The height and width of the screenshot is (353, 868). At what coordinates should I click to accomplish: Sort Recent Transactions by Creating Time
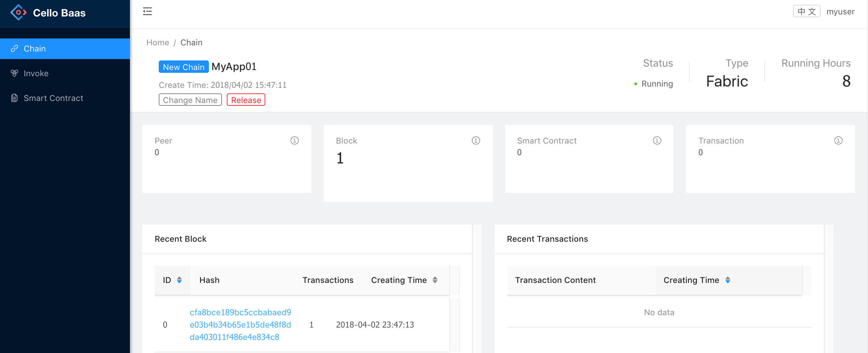[x=728, y=280]
